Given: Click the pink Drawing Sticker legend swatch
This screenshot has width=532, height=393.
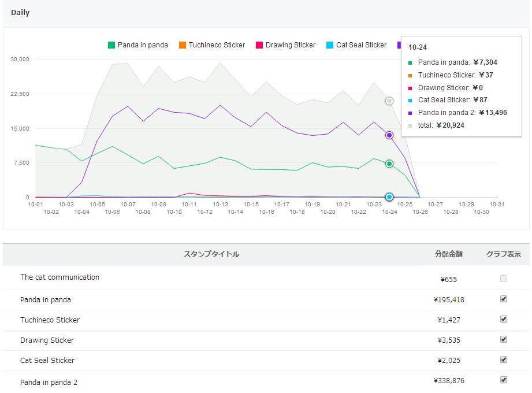Looking at the screenshot, I should (259, 45).
